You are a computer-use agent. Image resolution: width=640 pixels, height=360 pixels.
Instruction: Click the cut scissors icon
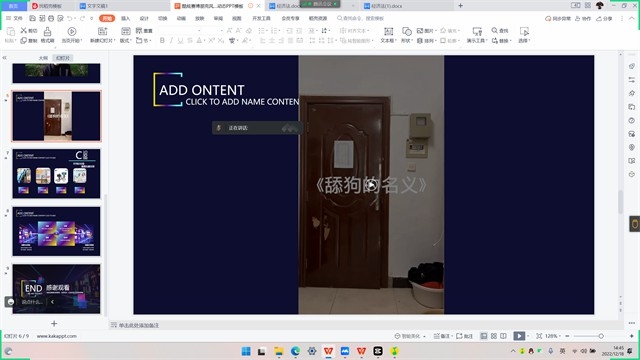click(x=24, y=31)
